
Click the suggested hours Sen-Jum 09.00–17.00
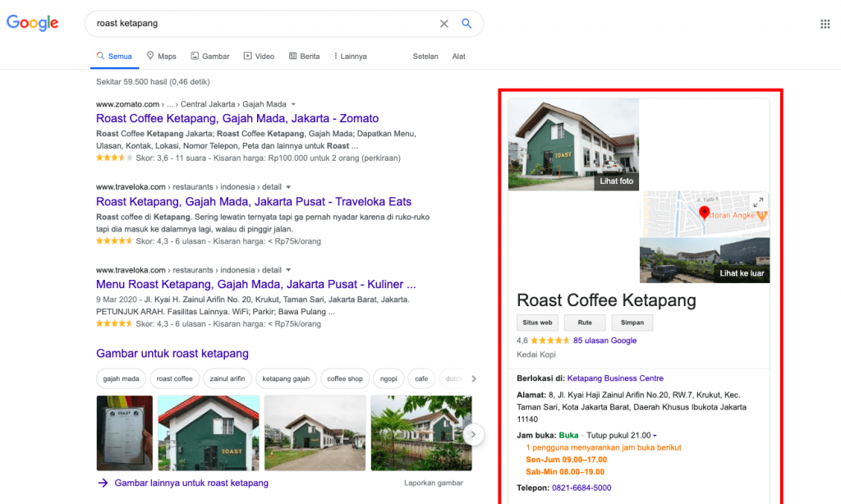click(x=567, y=460)
